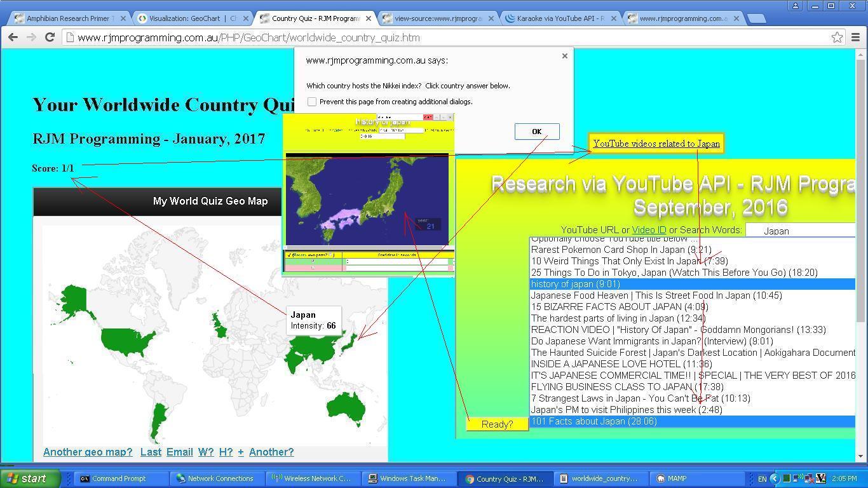Switch to the Amphibian Research Primer tab
868x488 pixels.
click(69, 18)
